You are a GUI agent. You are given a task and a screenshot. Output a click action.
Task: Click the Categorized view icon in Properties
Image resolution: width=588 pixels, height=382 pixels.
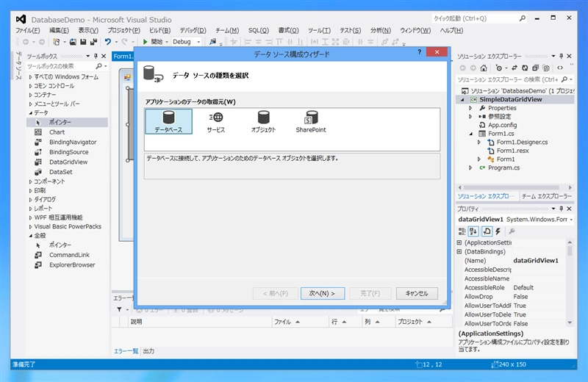click(x=462, y=231)
